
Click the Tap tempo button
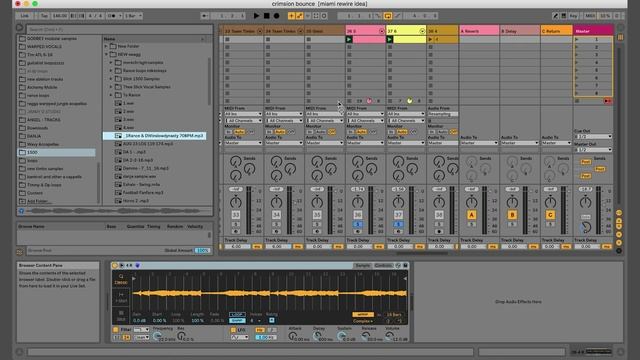tap(44, 16)
